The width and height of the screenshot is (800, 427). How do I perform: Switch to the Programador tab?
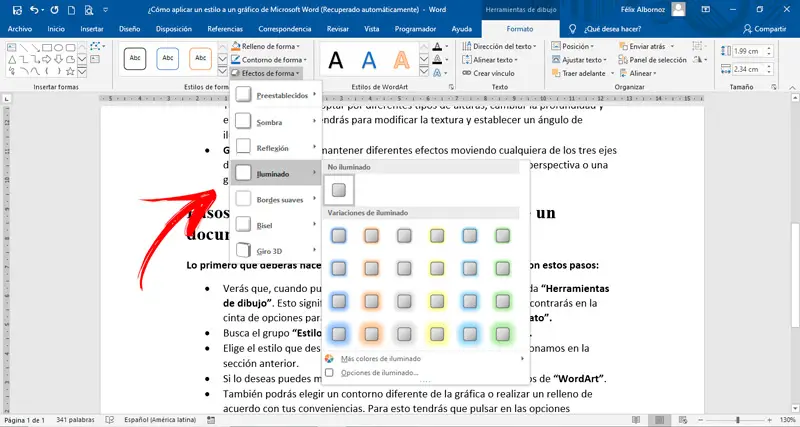pos(415,29)
